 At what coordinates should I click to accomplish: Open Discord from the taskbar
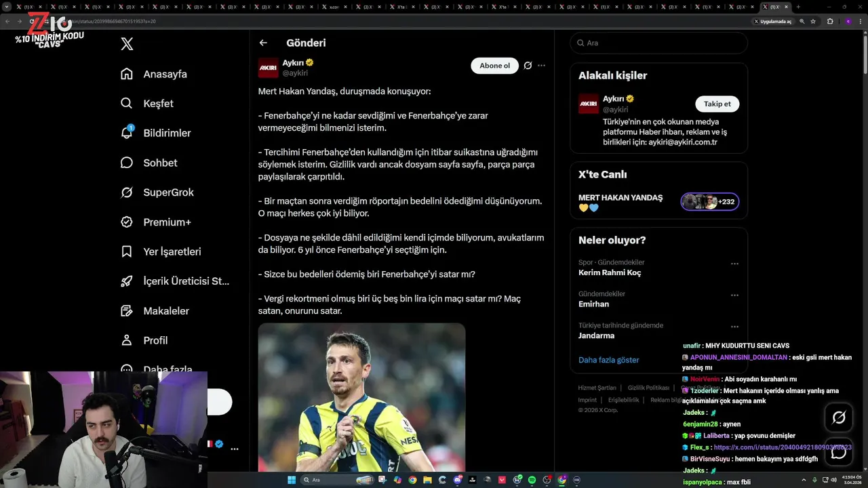[x=458, y=480]
